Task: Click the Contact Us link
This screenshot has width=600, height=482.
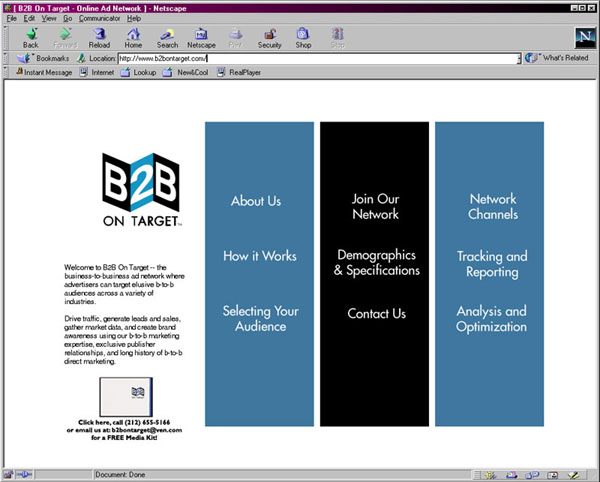Action: (x=377, y=314)
